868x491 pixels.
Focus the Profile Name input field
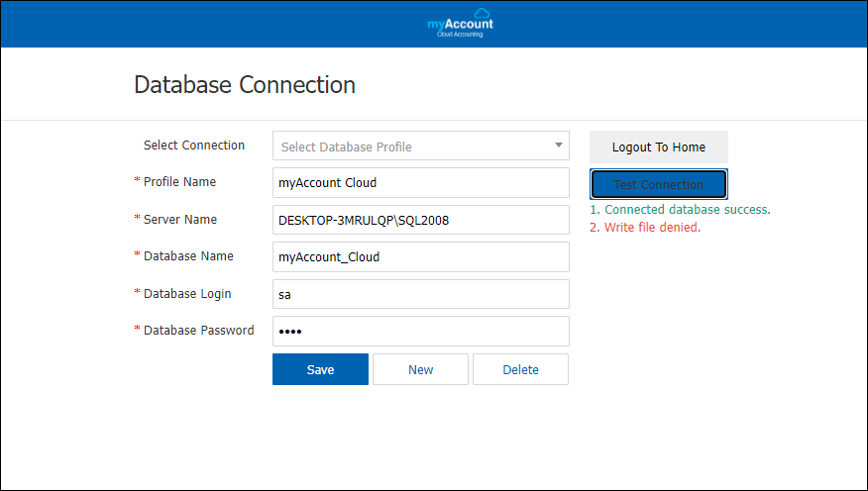click(x=421, y=183)
